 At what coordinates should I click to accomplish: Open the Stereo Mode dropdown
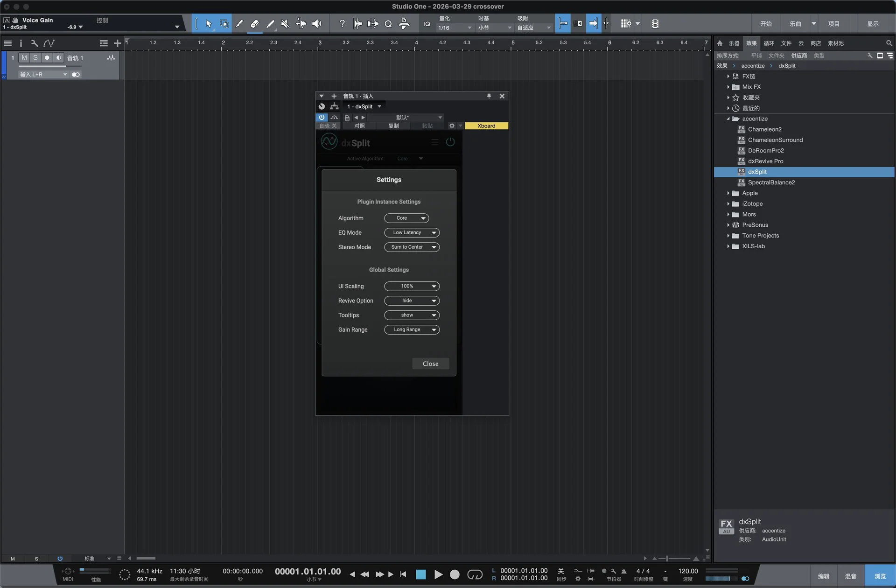(412, 247)
